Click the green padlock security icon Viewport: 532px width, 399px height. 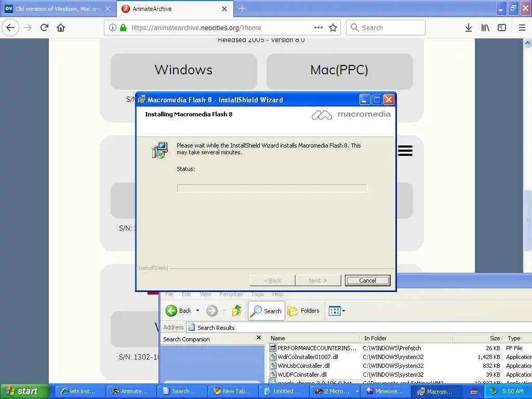[123, 28]
